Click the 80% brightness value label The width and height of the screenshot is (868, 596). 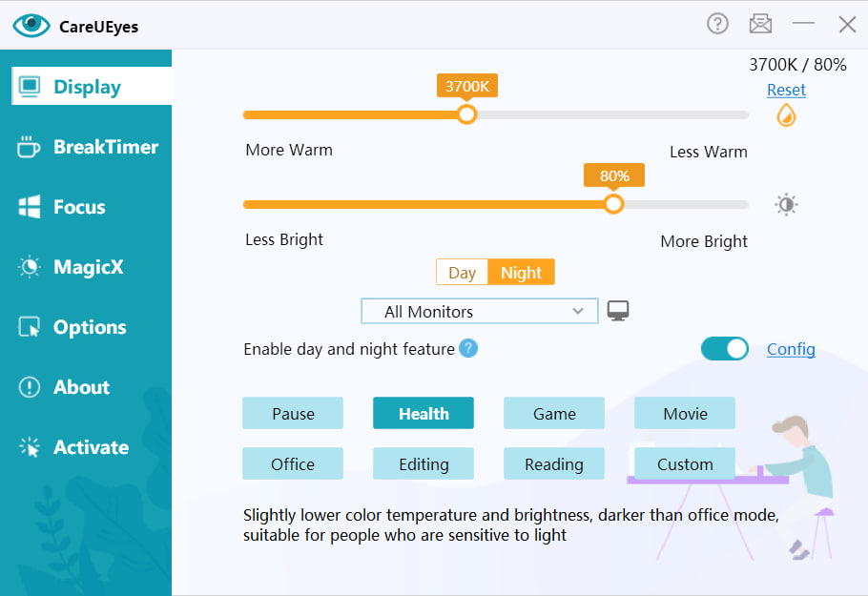pos(614,175)
